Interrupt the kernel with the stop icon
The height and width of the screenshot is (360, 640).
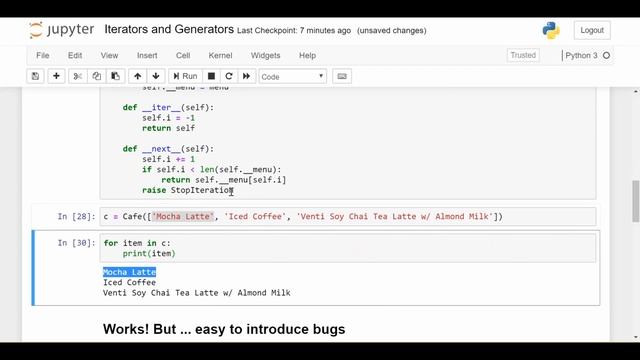[x=211, y=76]
